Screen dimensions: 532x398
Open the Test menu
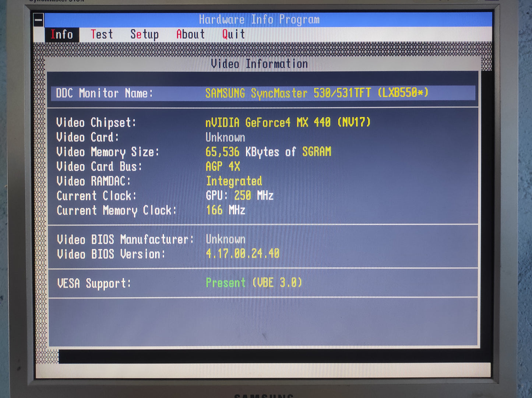pyautogui.click(x=102, y=35)
